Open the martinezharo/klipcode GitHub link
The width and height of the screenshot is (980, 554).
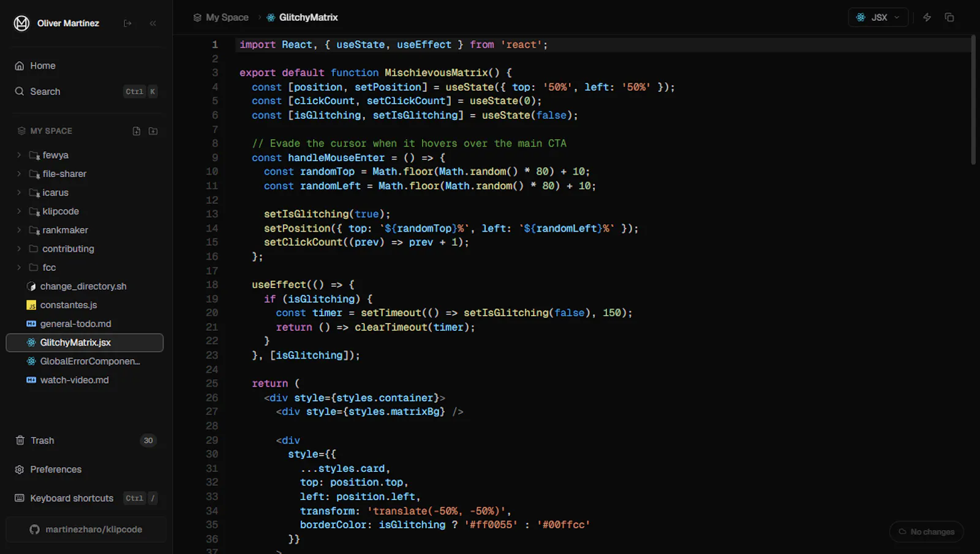[x=86, y=529]
